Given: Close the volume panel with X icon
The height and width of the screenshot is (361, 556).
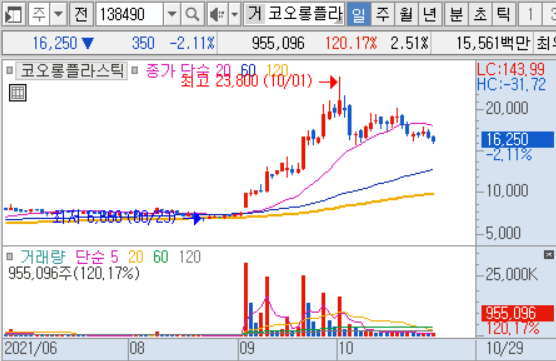Looking at the screenshot, I should pyautogui.click(x=549, y=254).
